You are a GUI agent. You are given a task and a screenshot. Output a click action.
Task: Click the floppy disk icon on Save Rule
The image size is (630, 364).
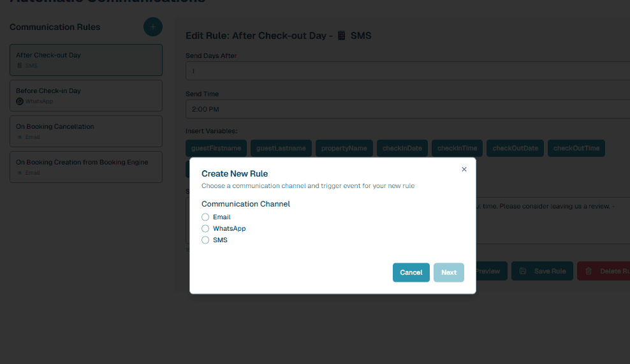[523, 271]
